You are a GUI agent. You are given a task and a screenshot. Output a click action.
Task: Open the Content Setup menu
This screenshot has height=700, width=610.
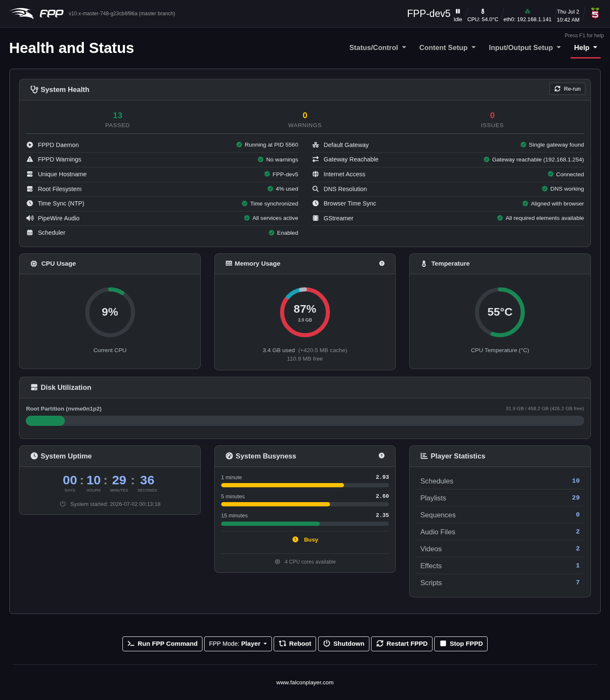pos(447,48)
